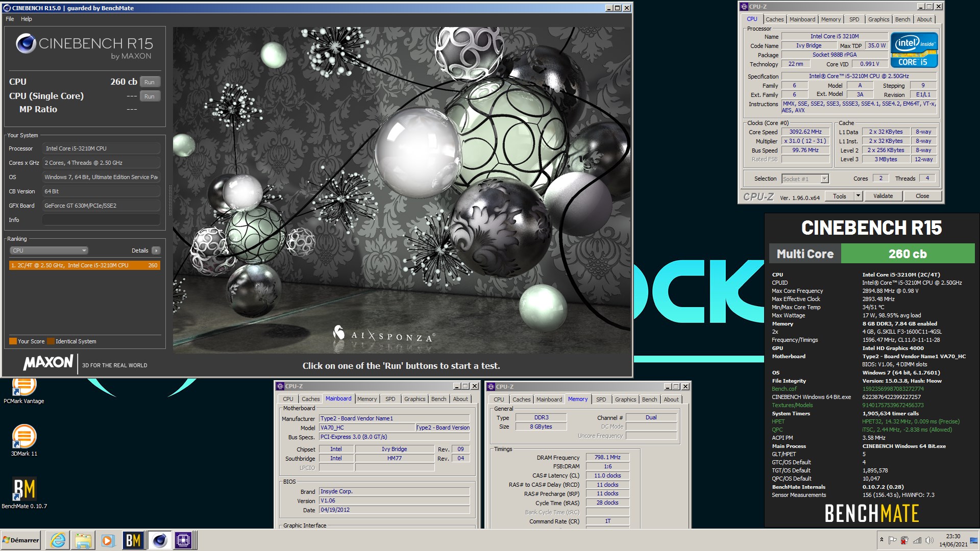Click the HPET timer entry in BenchMate
980x551 pixels.
[x=778, y=421]
